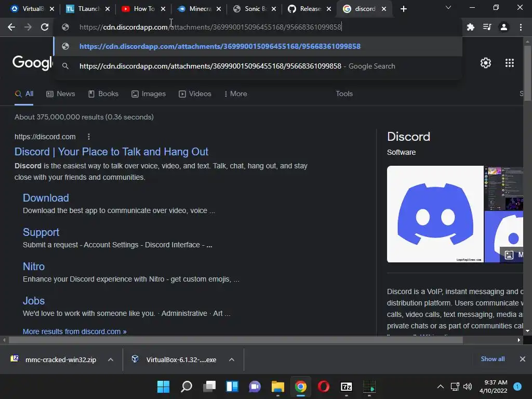Open Google quick settings gear
Screen dimensions: 532x399
point(486,63)
